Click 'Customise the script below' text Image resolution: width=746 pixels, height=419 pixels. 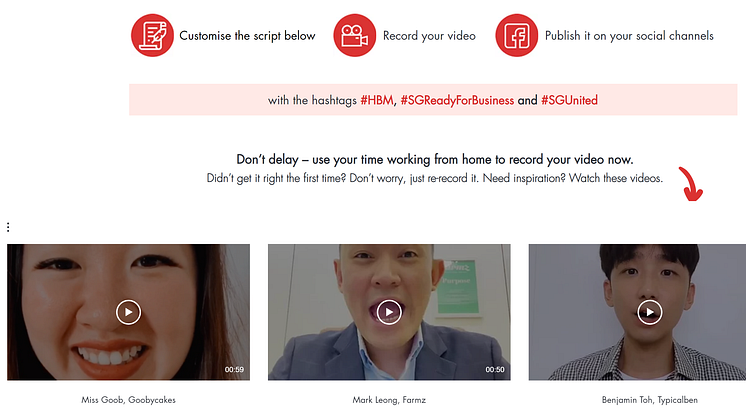[x=247, y=36]
